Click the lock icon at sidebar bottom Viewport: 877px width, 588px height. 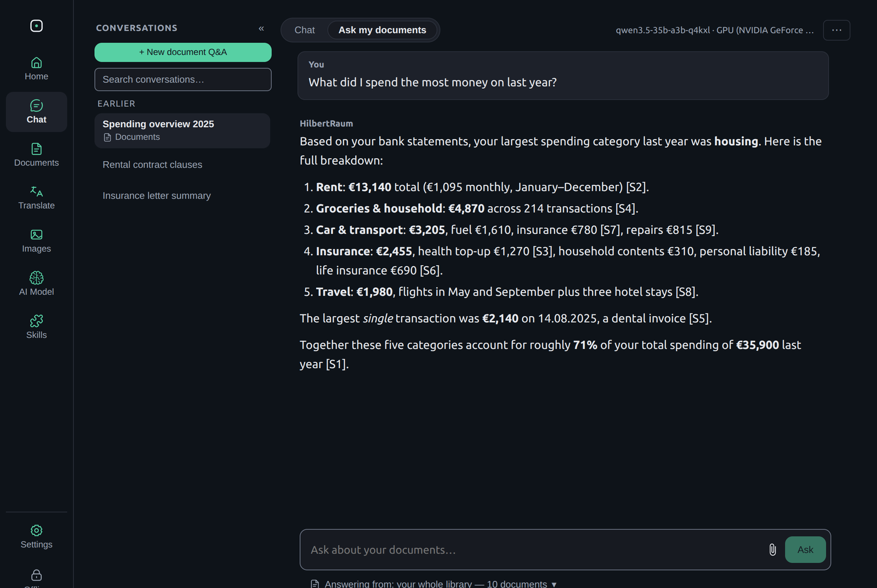[36, 575]
